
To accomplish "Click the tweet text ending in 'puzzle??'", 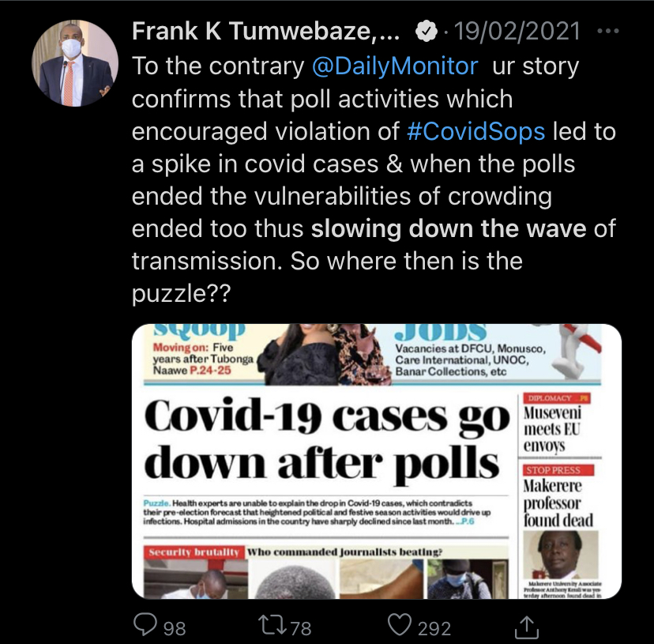I will 374,180.
